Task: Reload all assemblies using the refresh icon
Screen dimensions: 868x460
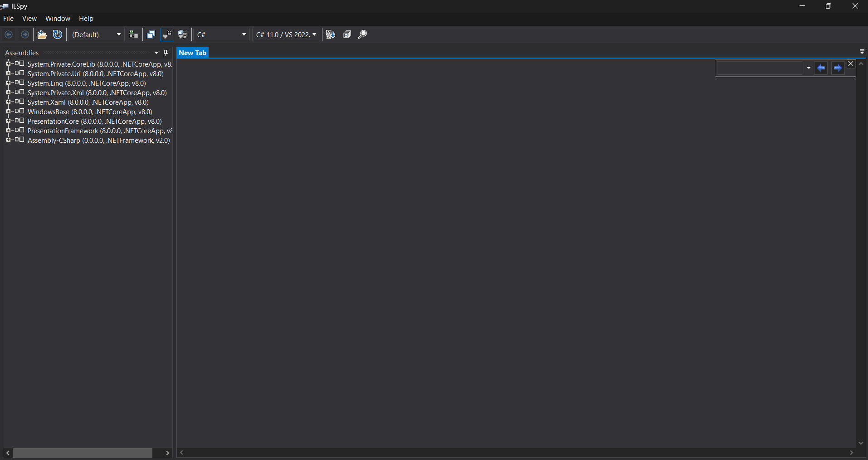Action: [58, 34]
